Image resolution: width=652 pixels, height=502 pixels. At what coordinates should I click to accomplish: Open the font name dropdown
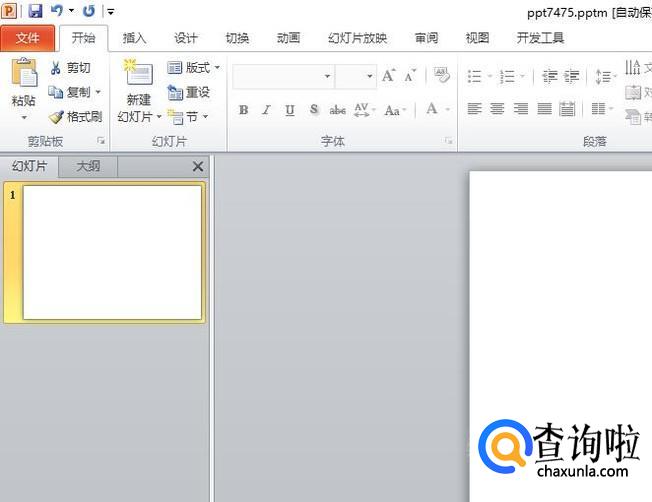click(327, 77)
